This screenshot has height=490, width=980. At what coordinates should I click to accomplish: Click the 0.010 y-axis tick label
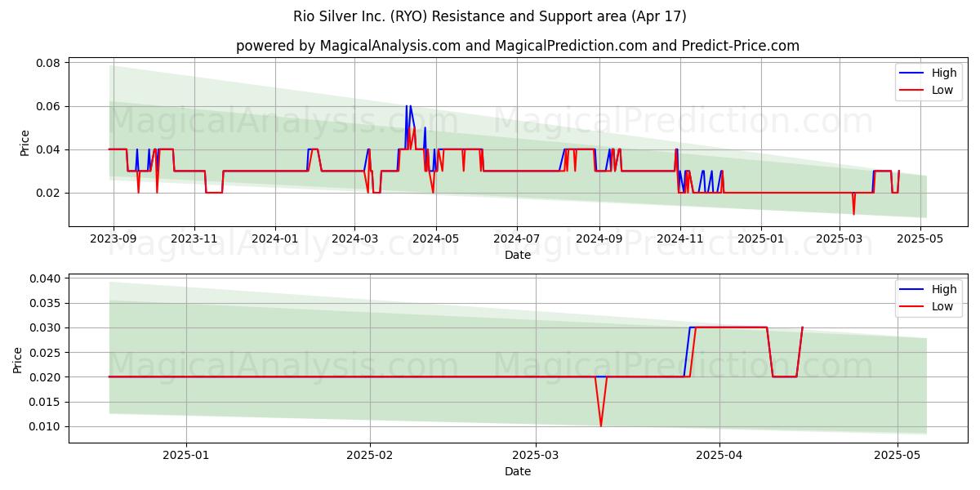coord(46,426)
